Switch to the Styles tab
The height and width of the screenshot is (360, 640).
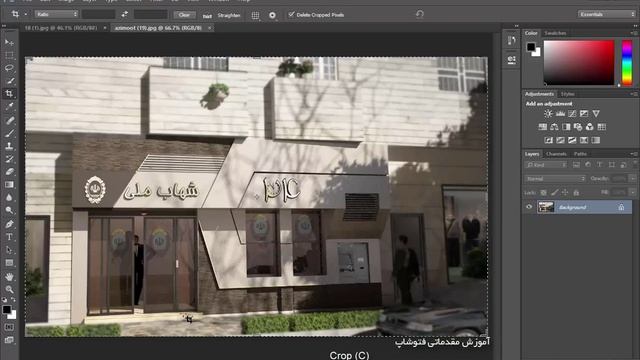pos(567,94)
